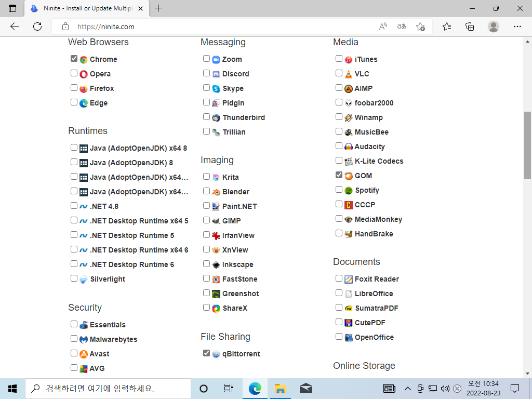Uncheck the GOM checkbox
This screenshot has height=399, width=532.
click(339, 175)
